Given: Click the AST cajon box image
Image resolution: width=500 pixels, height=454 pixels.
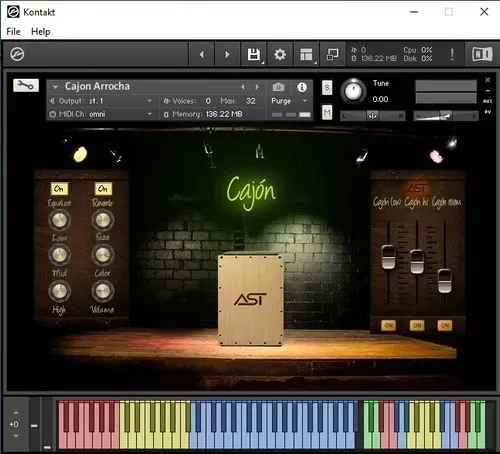Looking at the screenshot, I should click(x=250, y=299).
